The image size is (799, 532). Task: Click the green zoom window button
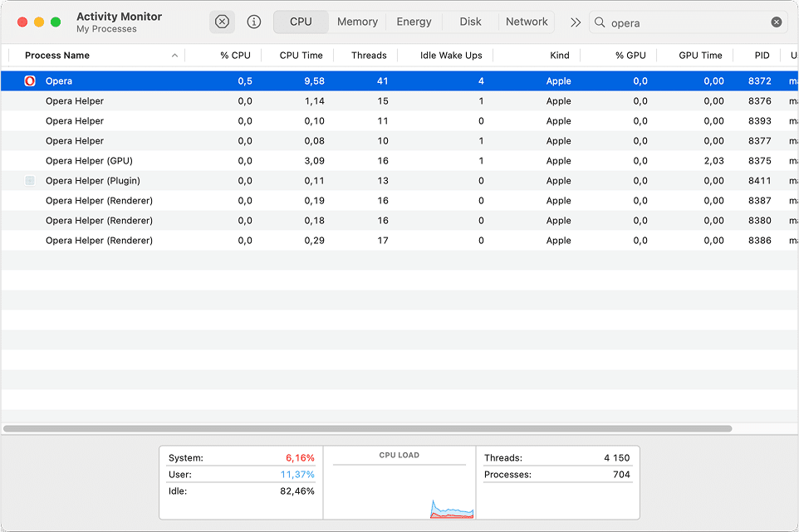(56, 22)
